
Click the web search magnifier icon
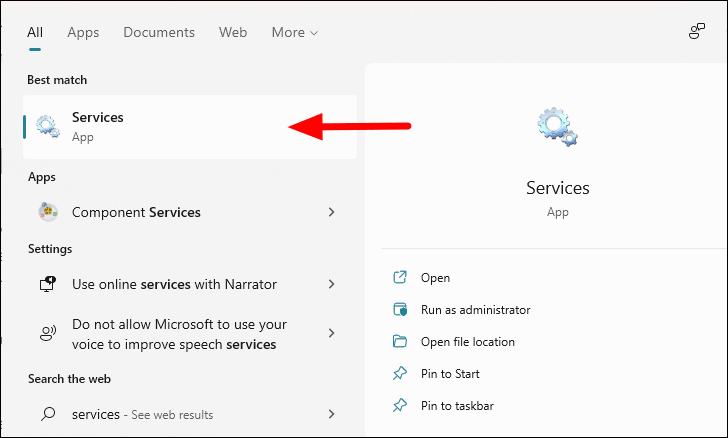click(48, 413)
